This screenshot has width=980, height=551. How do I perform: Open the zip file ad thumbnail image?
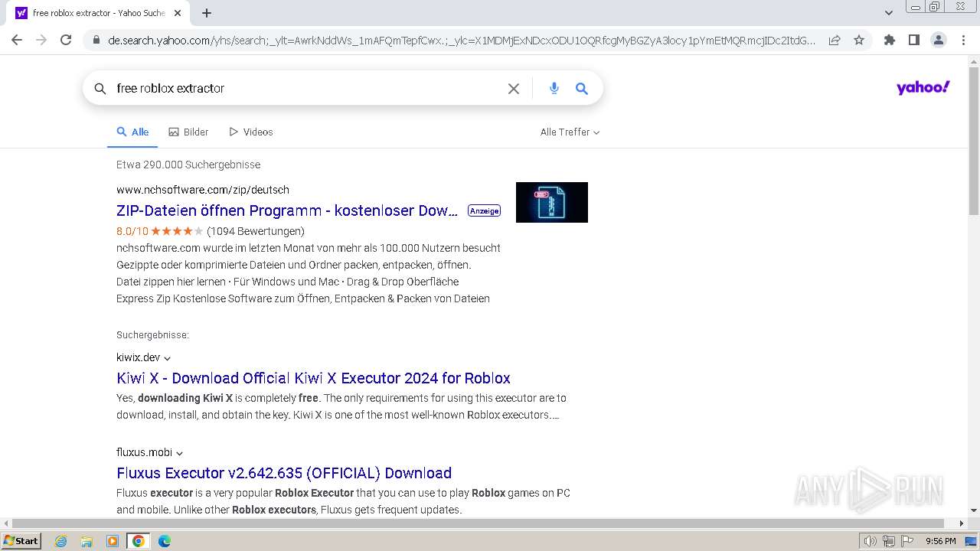(x=552, y=202)
